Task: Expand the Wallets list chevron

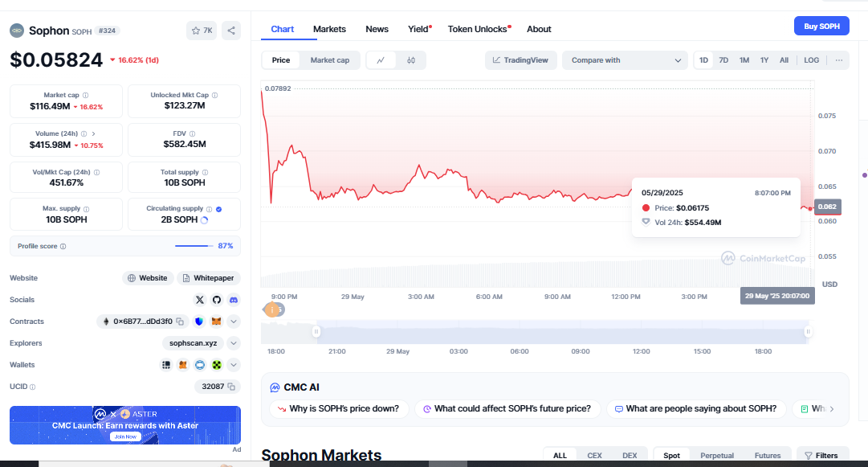Action: pyautogui.click(x=234, y=364)
